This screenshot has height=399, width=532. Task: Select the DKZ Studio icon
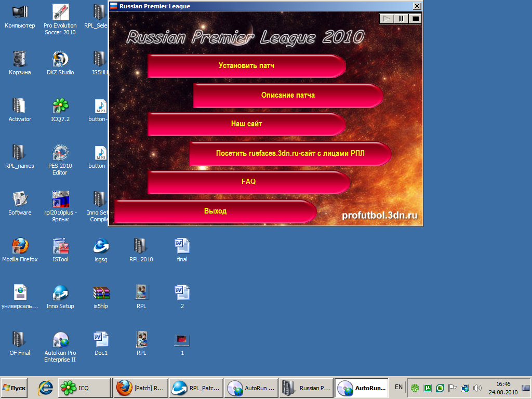tap(60, 63)
